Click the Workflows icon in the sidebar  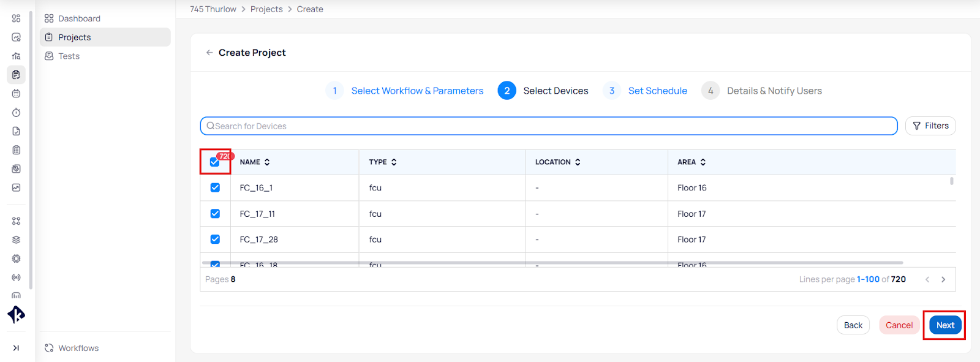click(49, 348)
